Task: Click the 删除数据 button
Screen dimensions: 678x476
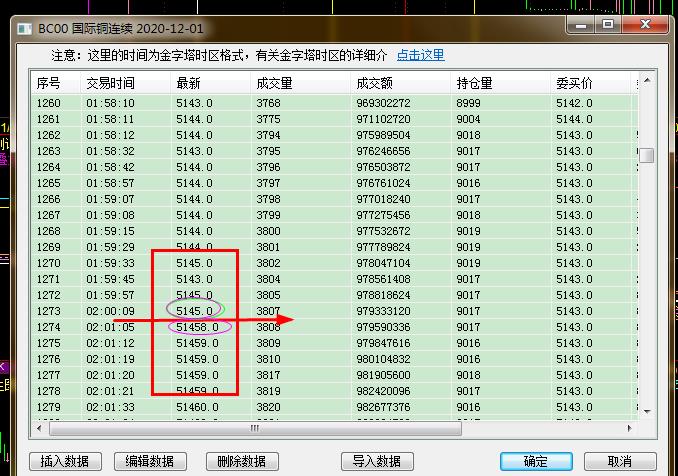Action: pyautogui.click(x=242, y=461)
